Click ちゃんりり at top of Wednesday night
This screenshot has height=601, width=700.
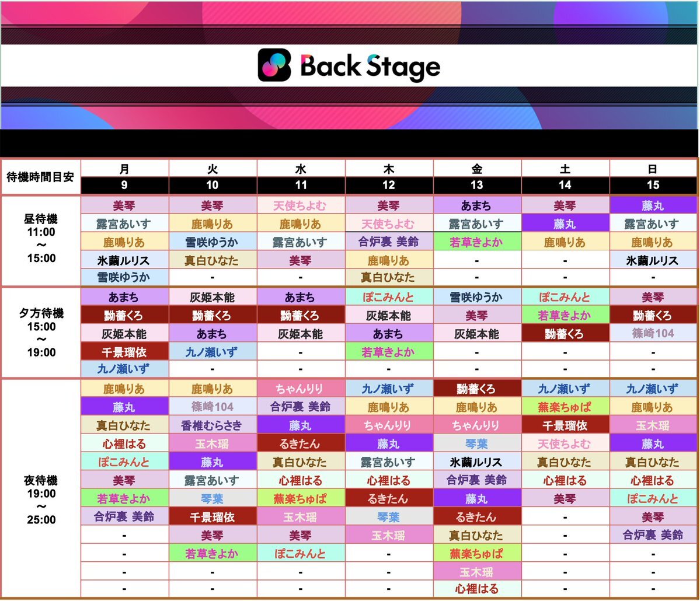[x=301, y=388]
